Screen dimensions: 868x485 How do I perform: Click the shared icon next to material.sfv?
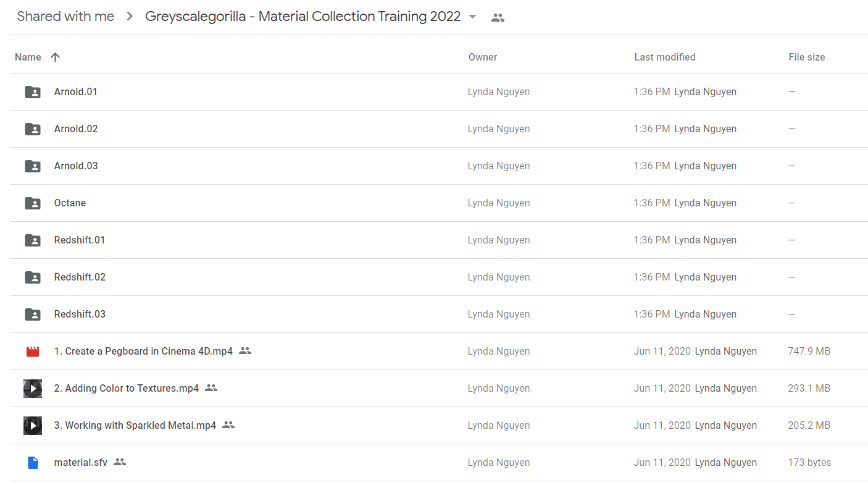(120, 462)
